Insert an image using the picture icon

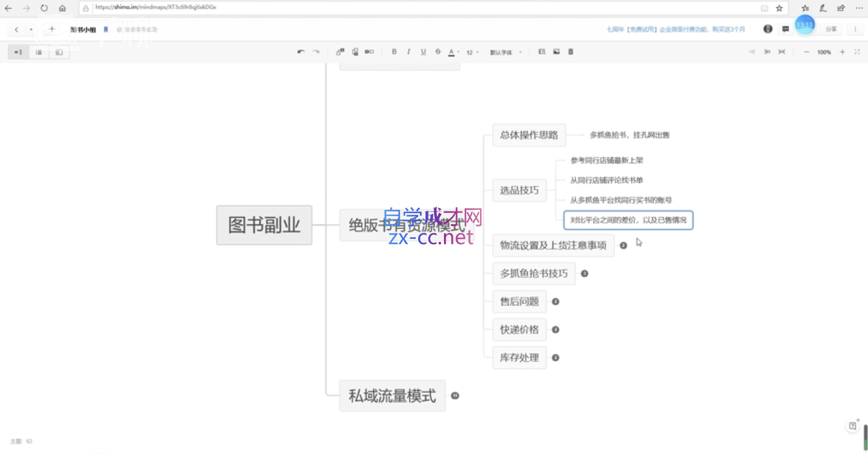tap(556, 52)
